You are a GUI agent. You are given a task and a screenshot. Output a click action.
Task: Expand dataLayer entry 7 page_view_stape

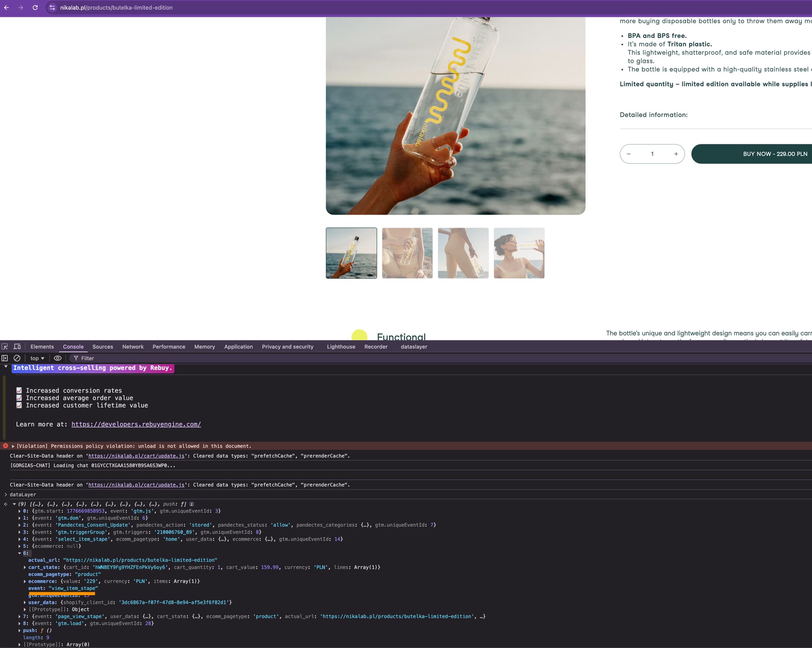pos(19,616)
